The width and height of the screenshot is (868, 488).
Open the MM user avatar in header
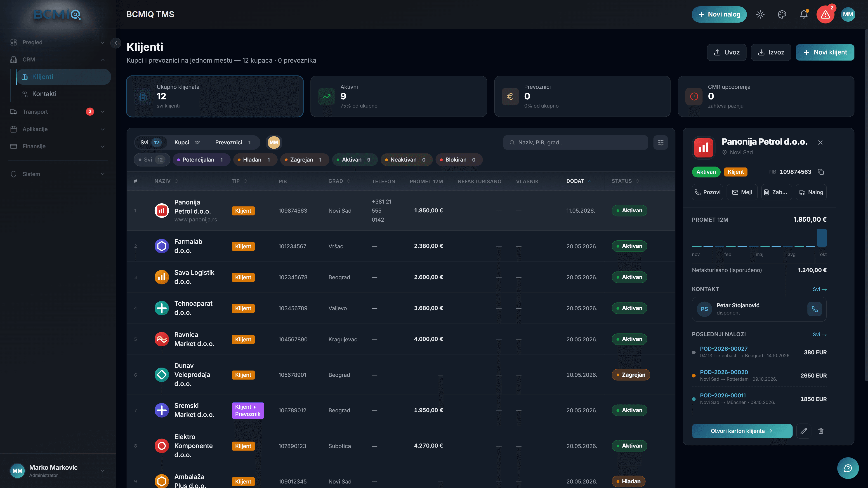[848, 14]
